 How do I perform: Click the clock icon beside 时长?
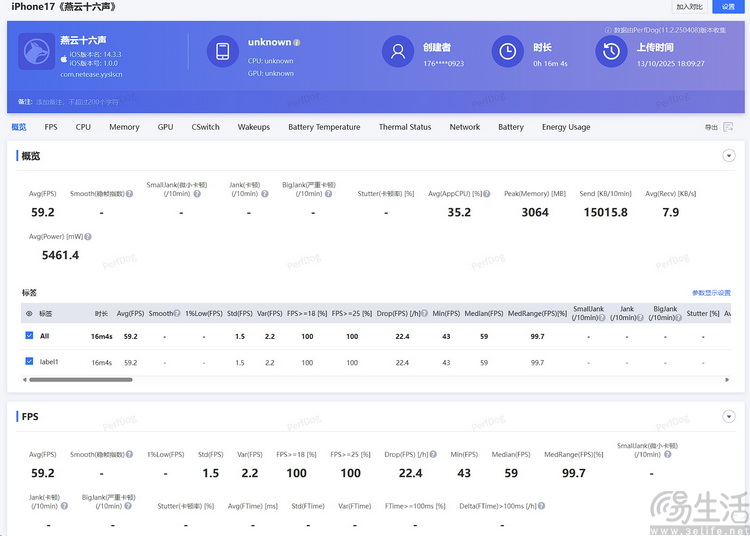[x=508, y=52]
